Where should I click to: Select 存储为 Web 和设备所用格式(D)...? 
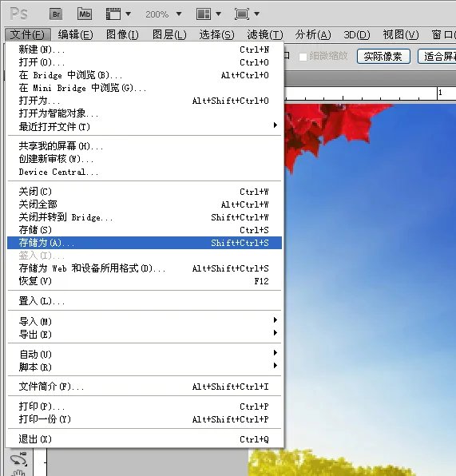[x=145, y=268]
